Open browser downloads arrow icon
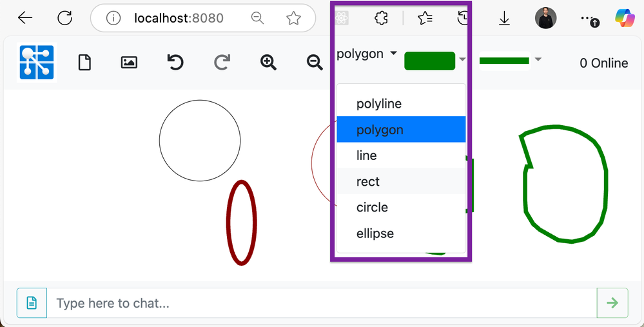644x327 pixels. pyautogui.click(x=504, y=19)
